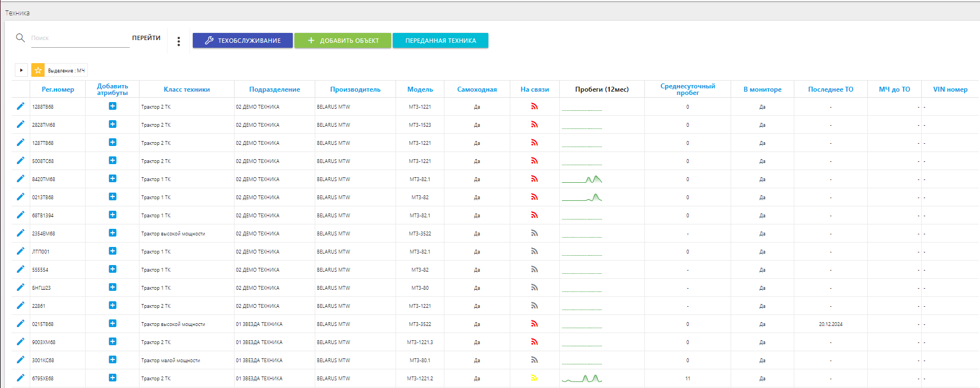Focus the Поиск search field
Image resolution: width=980 pixels, height=388 pixels.
(80, 38)
